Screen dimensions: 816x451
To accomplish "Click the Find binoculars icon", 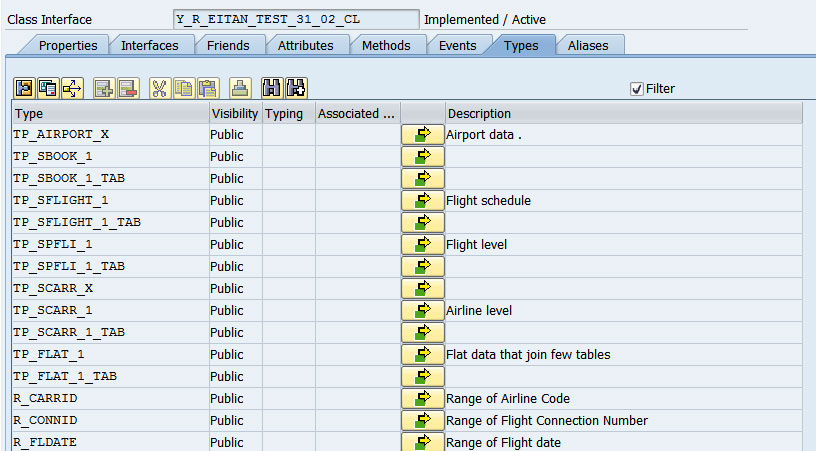I will point(272,88).
